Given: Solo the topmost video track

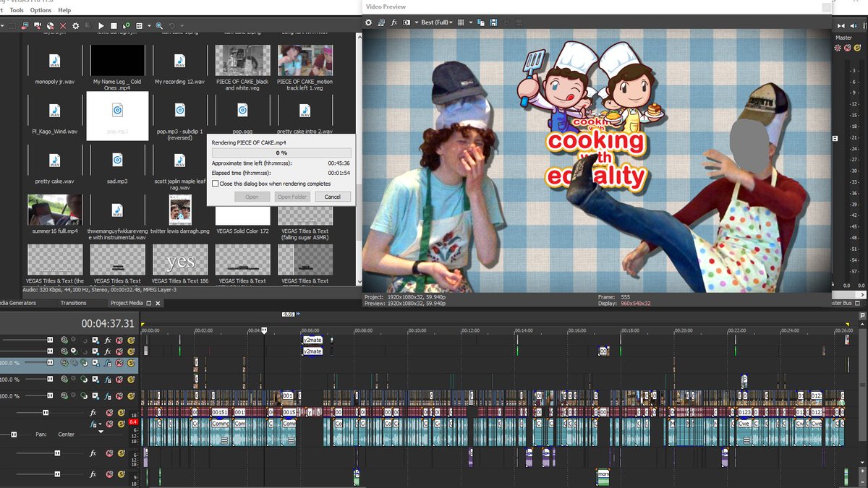Looking at the screenshot, I should pyautogui.click(x=131, y=340).
